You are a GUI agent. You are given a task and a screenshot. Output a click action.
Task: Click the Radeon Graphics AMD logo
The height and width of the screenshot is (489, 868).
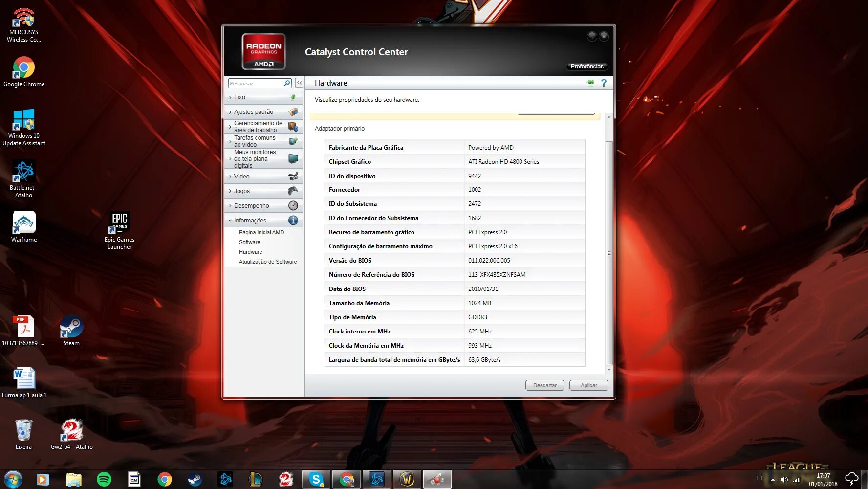(x=263, y=51)
